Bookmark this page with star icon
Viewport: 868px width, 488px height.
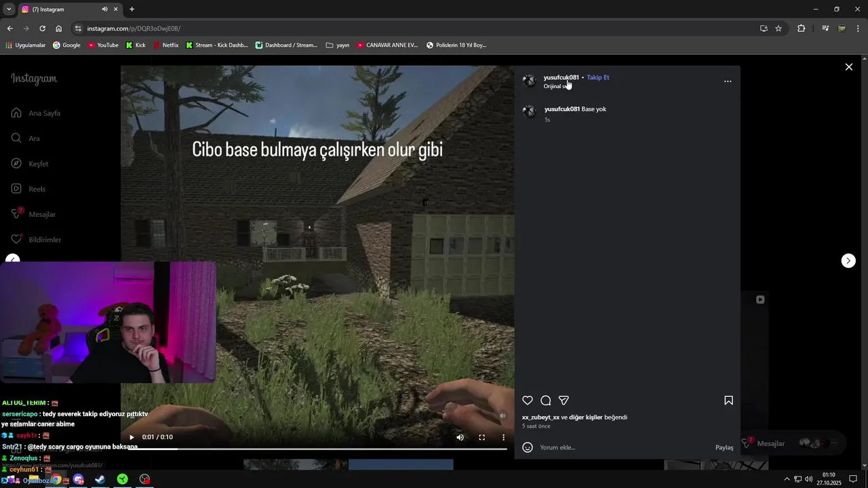pos(778,28)
